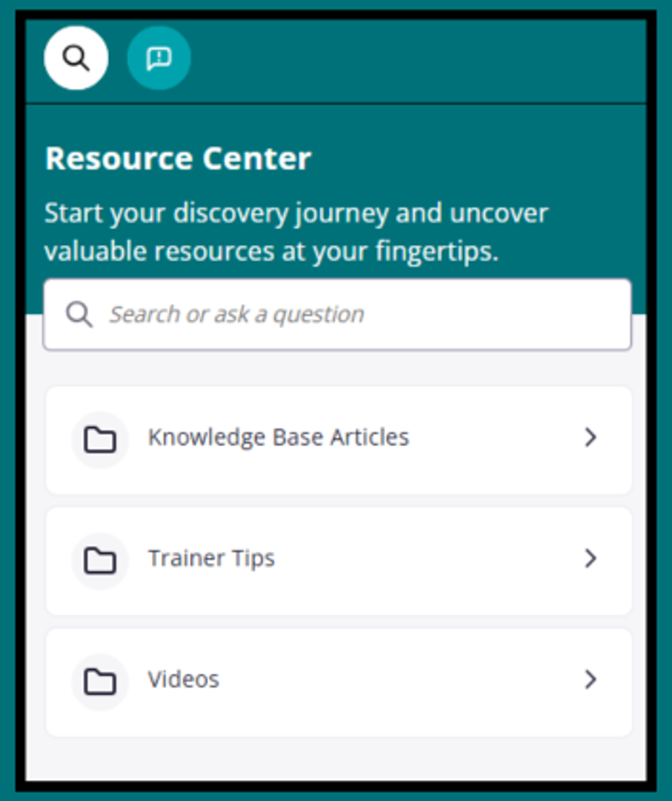Image resolution: width=672 pixels, height=801 pixels.
Task: Expand the Videos section chevron
Action: [x=590, y=680]
